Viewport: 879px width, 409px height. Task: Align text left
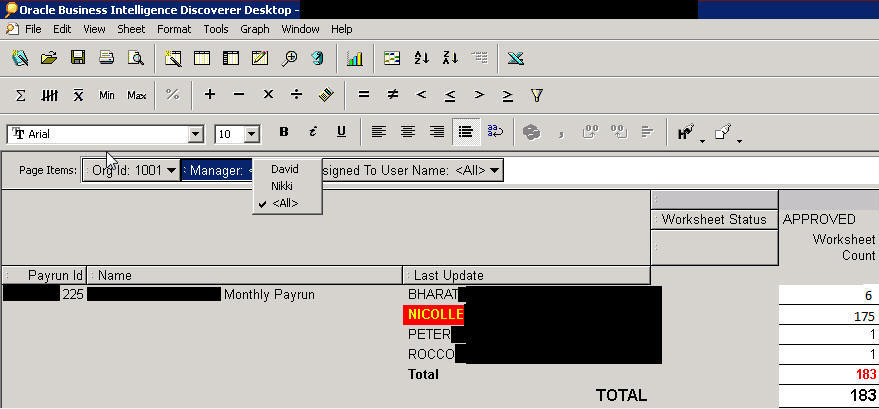point(379,132)
